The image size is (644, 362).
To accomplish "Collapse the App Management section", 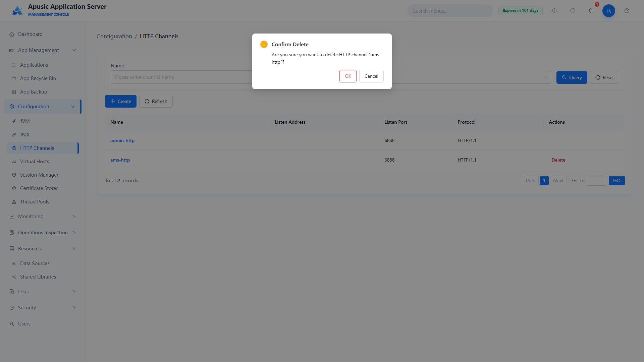I will 43,50.
